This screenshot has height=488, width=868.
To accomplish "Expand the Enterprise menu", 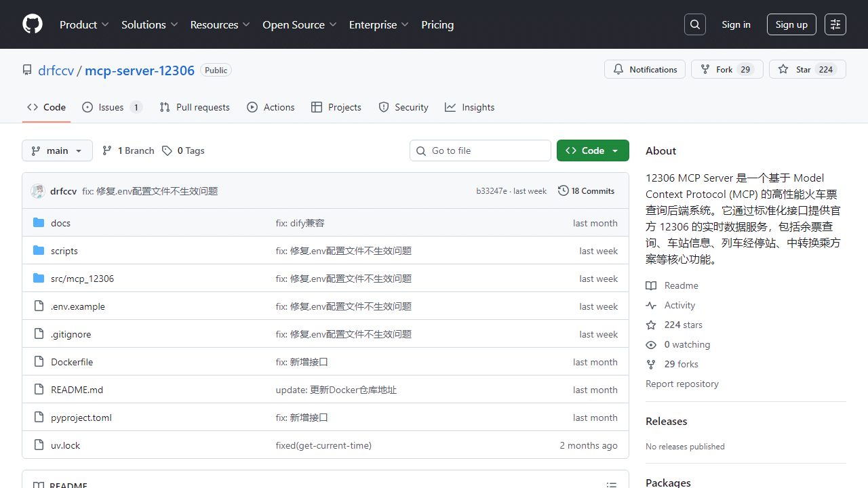I will (x=379, y=24).
